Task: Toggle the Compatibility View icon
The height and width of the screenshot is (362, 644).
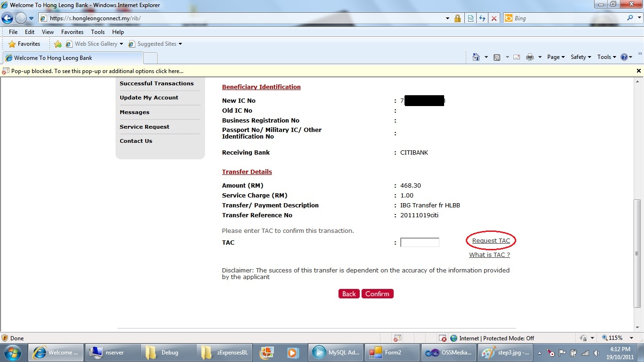Action: 470,18
